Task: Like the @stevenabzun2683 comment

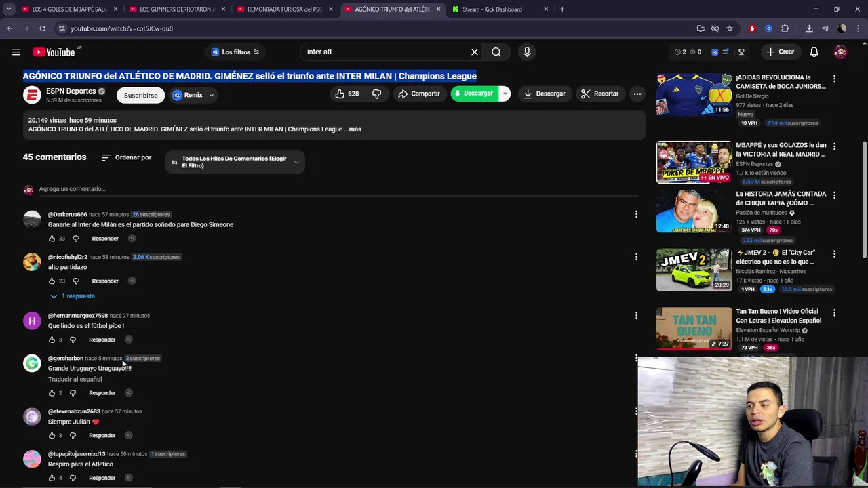Action: click(x=52, y=435)
